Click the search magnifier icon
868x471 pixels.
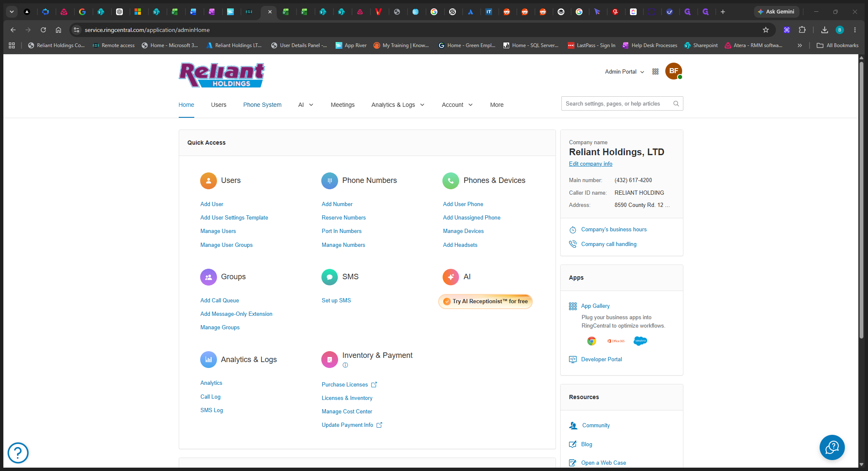coord(676,104)
